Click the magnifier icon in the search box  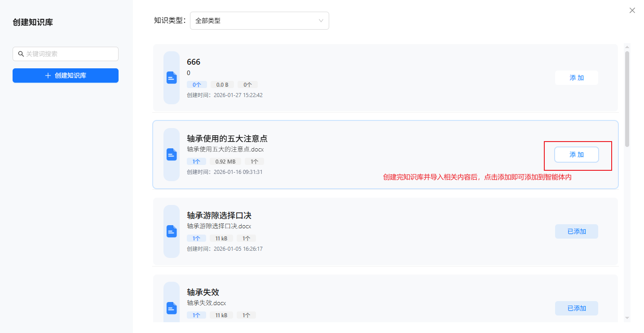click(21, 54)
